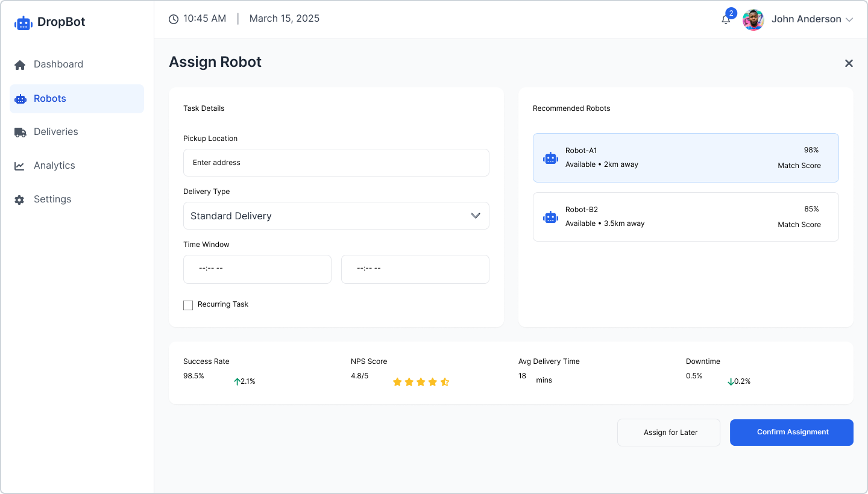Click the Robot-B2 robot icon
This screenshot has height=494, width=868.
point(550,217)
